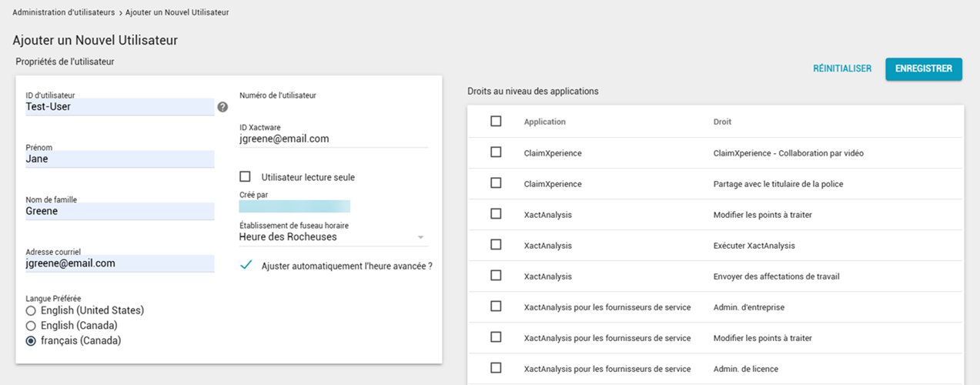This screenshot has height=385, width=980.
Task: Pick the français (Canada) radio button
Action: tap(31, 340)
